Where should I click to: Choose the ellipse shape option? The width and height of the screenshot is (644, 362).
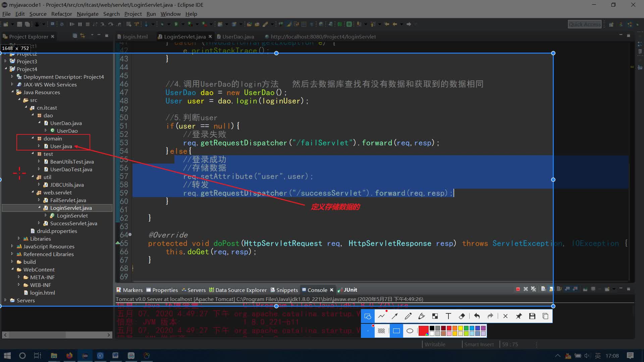pos(410,331)
